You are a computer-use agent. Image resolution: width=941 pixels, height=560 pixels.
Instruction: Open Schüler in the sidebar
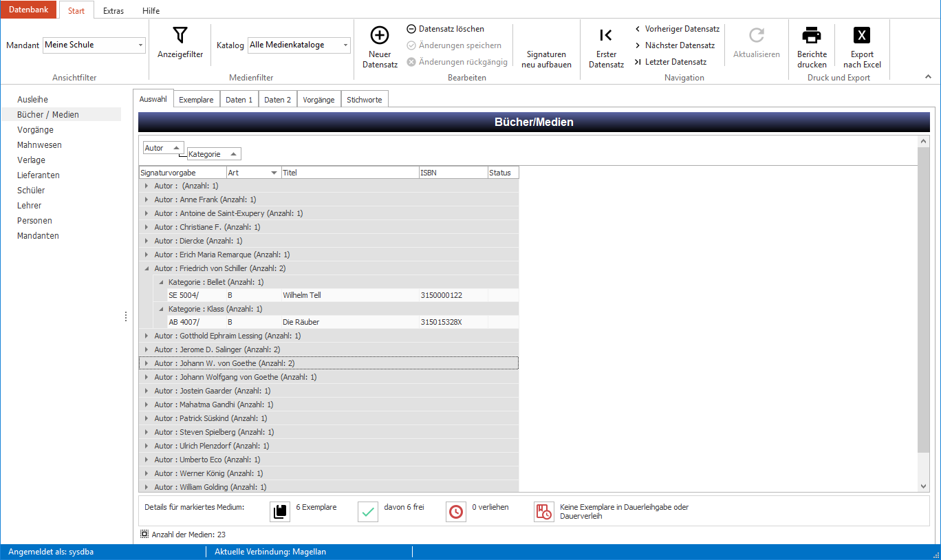[x=31, y=191]
